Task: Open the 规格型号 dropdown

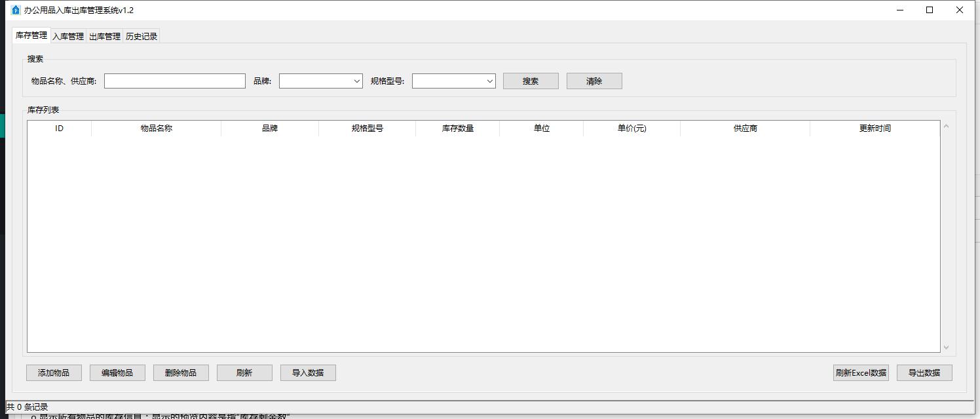Action: 453,81
